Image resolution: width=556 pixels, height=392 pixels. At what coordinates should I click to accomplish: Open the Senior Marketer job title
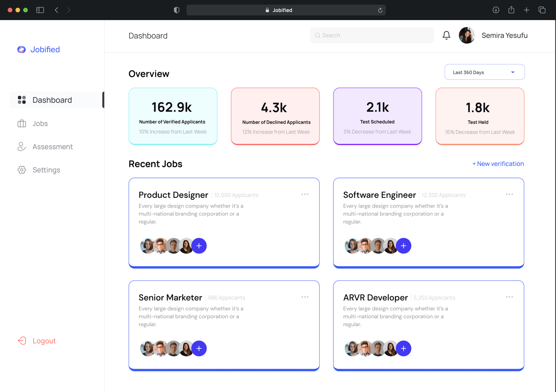click(170, 297)
